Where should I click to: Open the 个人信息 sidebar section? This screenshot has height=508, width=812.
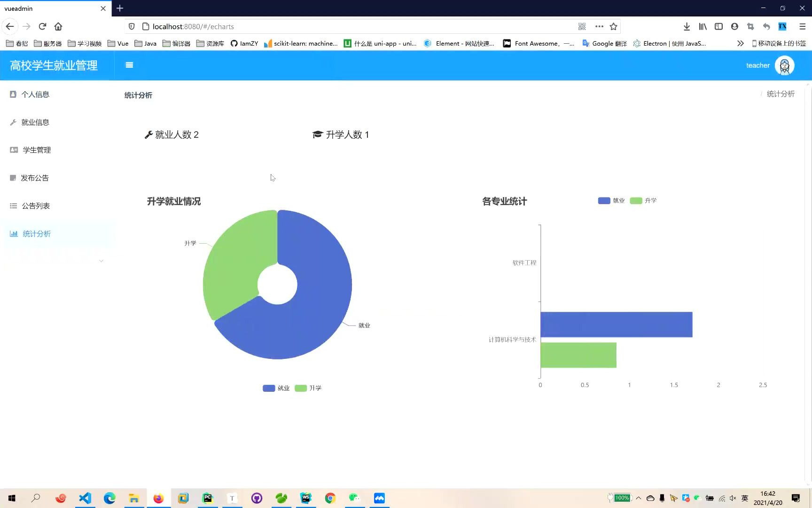coord(35,94)
